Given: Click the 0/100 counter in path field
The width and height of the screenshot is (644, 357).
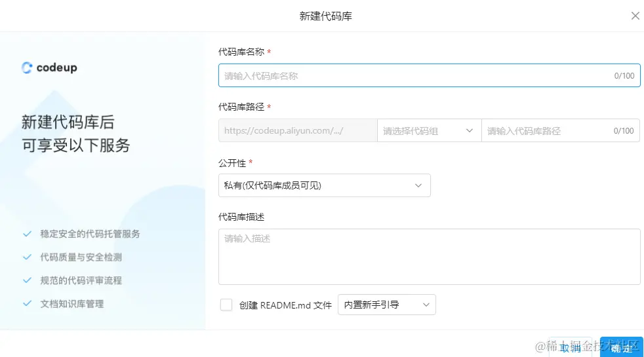Looking at the screenshot, I should 624,130.
